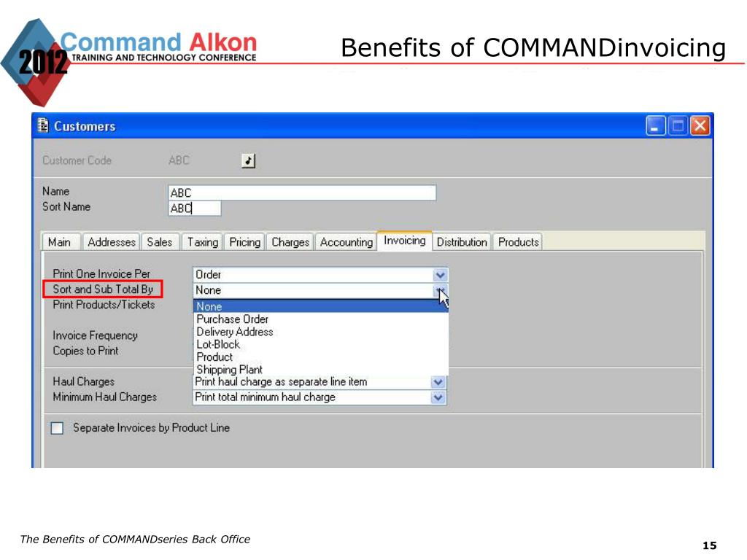Click the Sort Name input field
This screenshot has width=747, height=560.
tap(194, 208)
